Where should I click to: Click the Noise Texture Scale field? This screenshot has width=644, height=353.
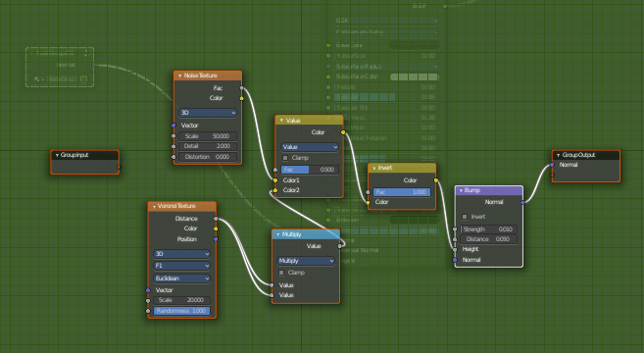[208, 136]
